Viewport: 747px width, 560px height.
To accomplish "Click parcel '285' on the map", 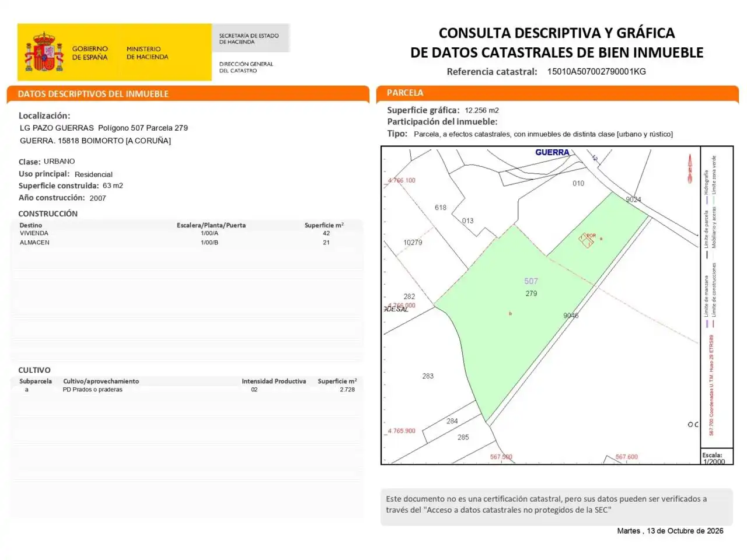I will tap(463, 437).
